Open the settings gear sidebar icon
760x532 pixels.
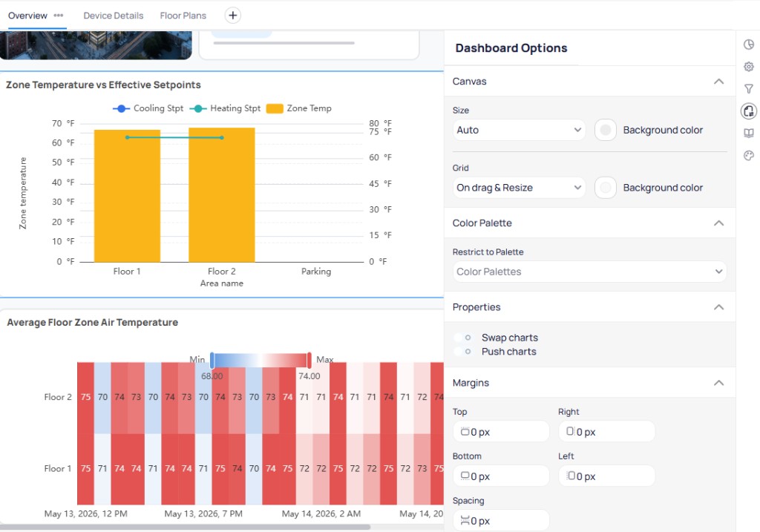[749, 67]
